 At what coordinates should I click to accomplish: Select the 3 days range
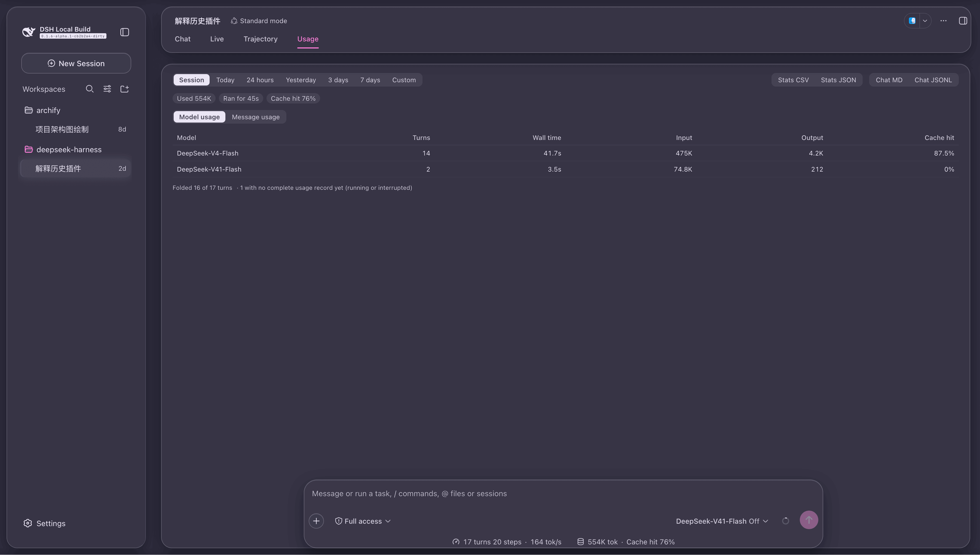point(338,80)
